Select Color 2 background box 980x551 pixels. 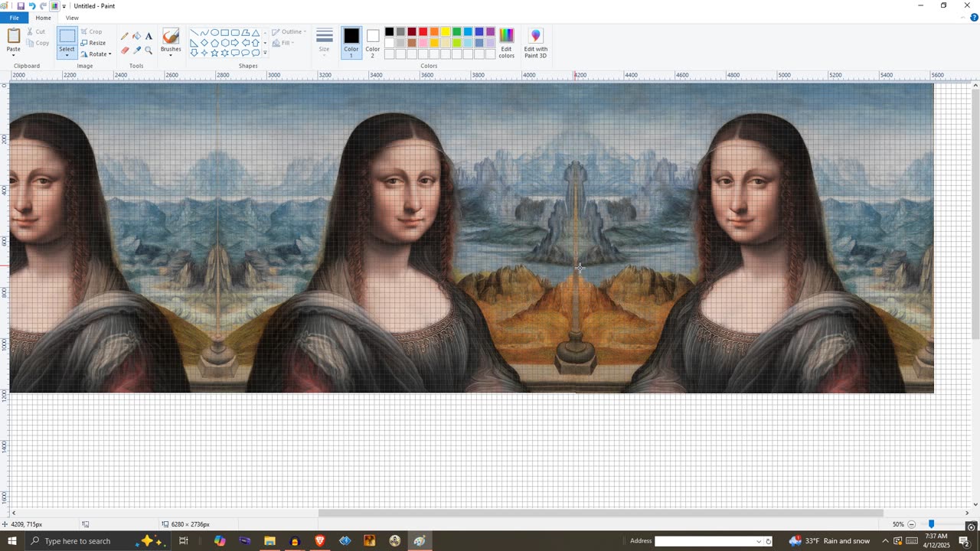373,43
